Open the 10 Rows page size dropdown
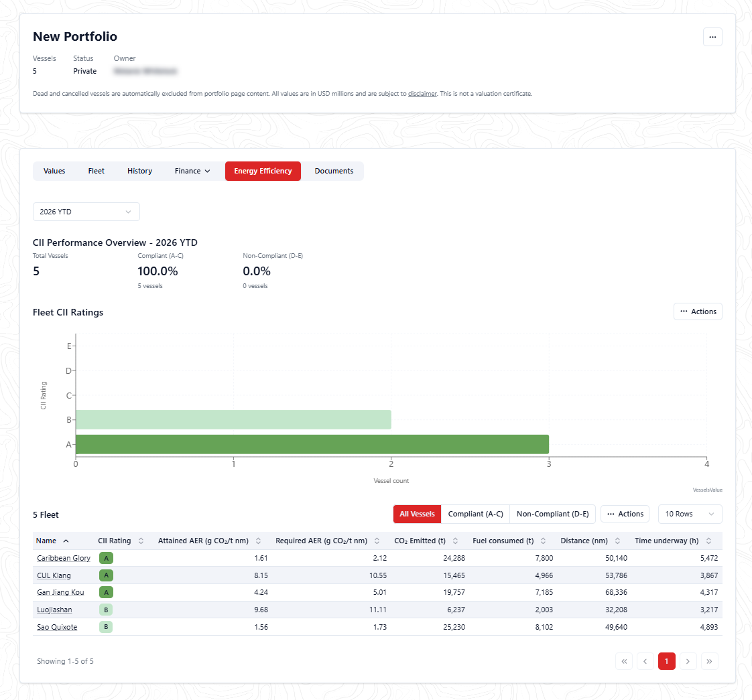The height and width of the screenshot is (700, 752). 690,514
